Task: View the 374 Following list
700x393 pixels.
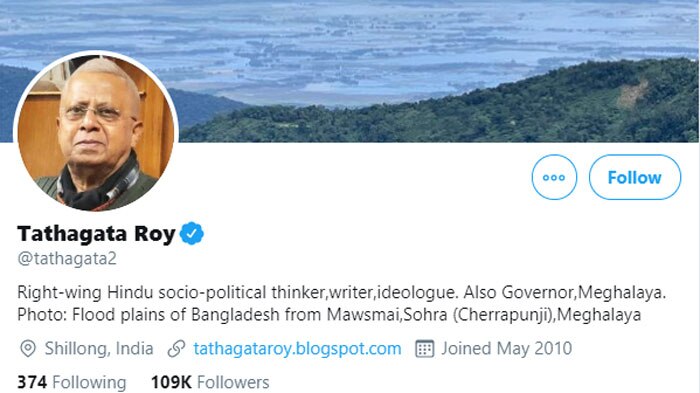Action: 72,383
